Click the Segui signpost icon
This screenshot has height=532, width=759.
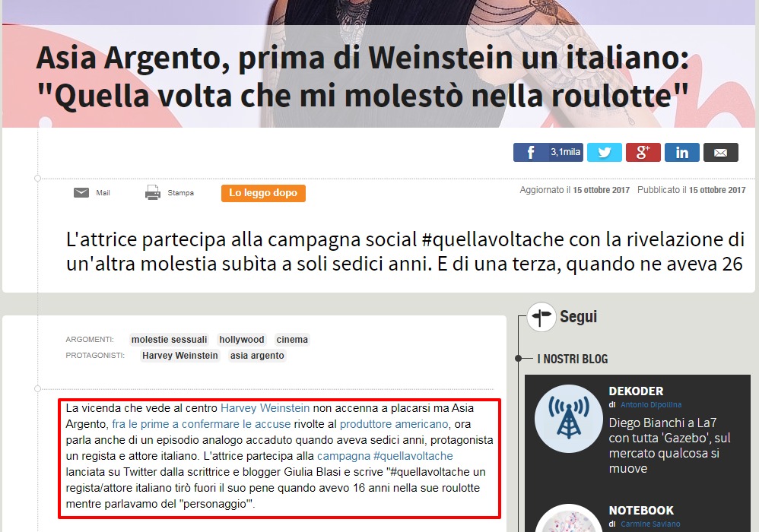point(541,317)
